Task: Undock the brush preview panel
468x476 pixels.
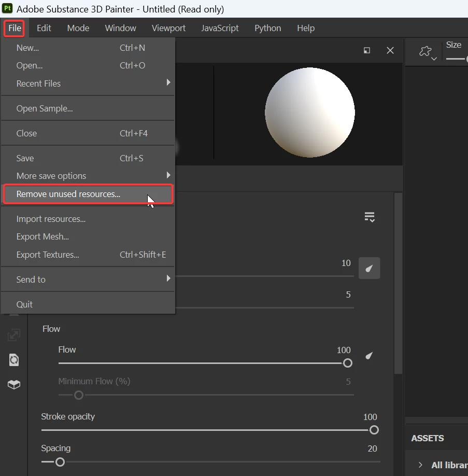Action: pos(366,50)
